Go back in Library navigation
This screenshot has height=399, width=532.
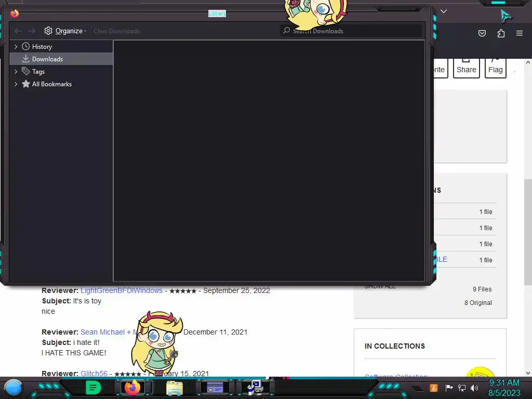click(x=18, y=31)
